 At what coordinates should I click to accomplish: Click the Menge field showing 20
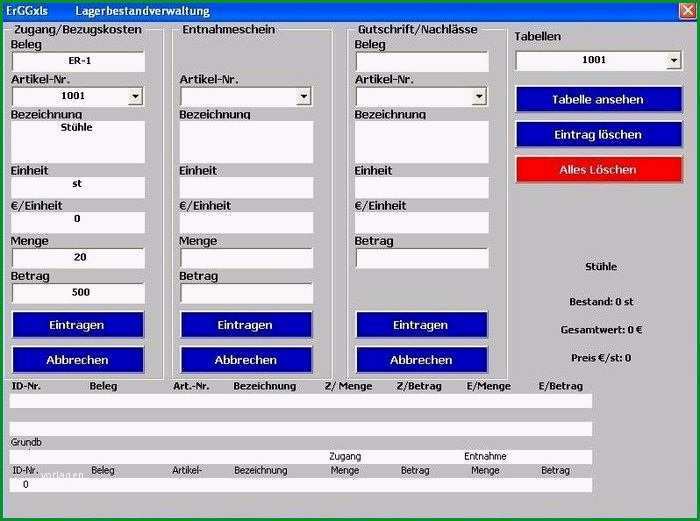pyautogui.click(x=78, y=258)
